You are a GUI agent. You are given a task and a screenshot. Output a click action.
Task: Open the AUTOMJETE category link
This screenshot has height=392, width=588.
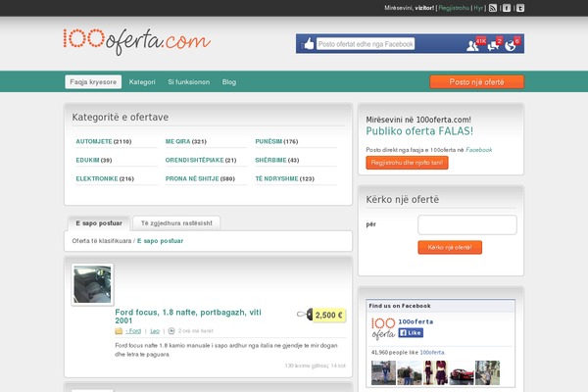(94, 141)
